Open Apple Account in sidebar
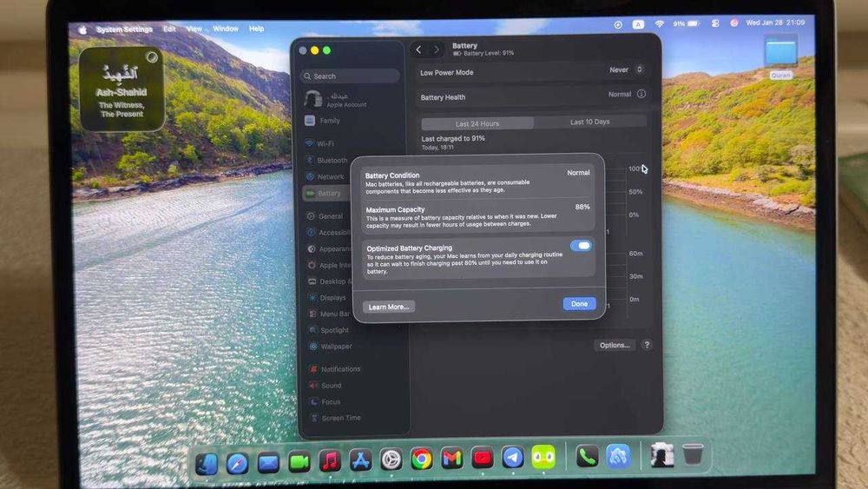The height and width of the screenshot is (489, 868). tap(336, 100)
